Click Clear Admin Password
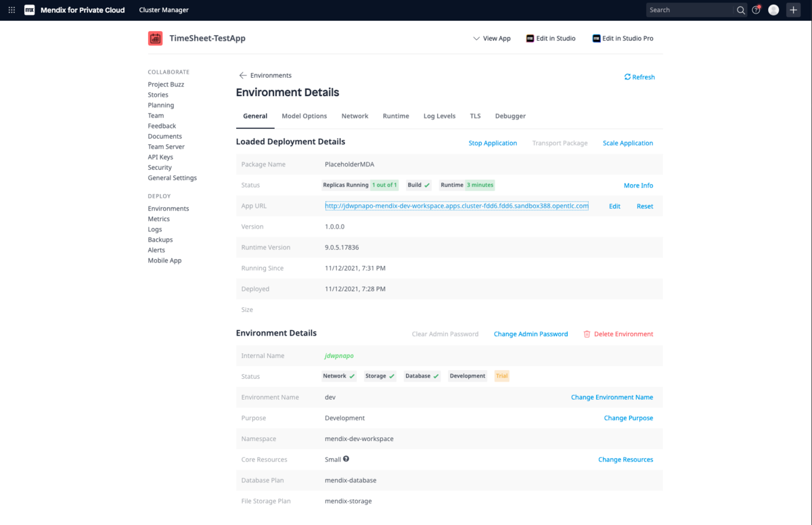This screenshot has width=812, height=525. tap(445, 334)
